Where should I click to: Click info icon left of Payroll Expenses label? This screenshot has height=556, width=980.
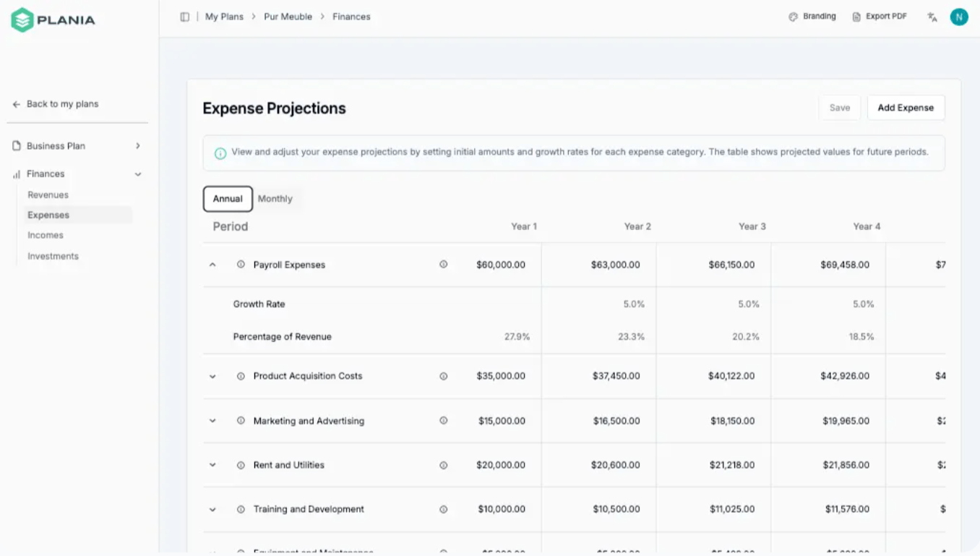(x=241, y=265)
